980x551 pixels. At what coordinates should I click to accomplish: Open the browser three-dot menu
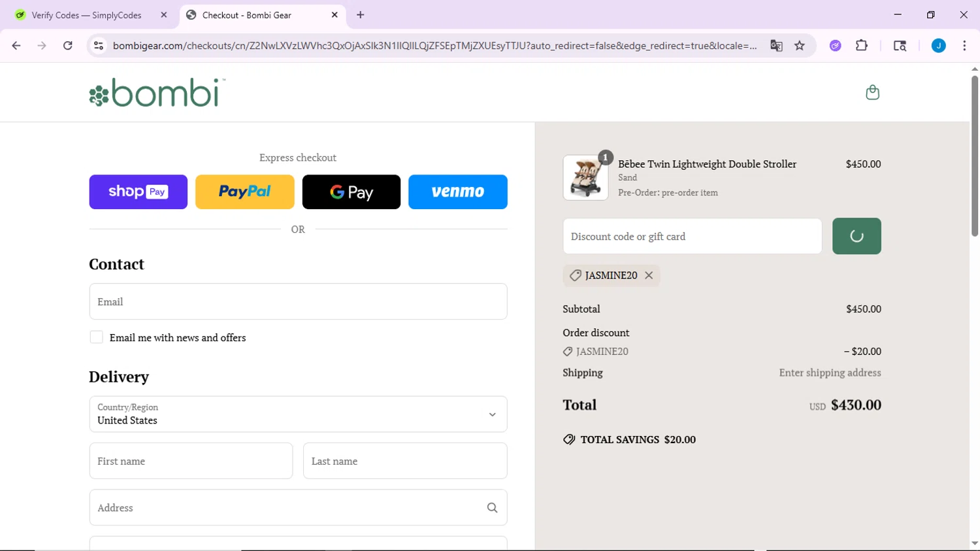pos(964,46)
